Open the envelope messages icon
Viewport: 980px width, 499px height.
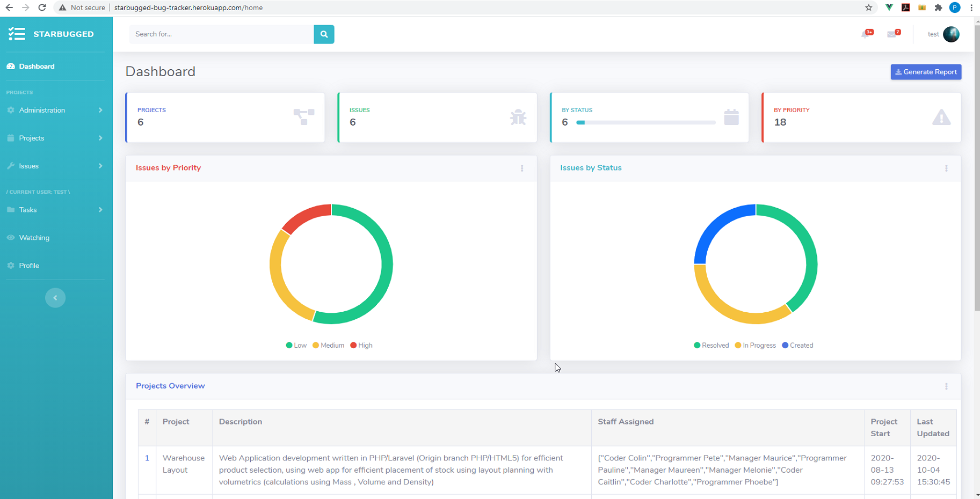(x=892, y=34)
